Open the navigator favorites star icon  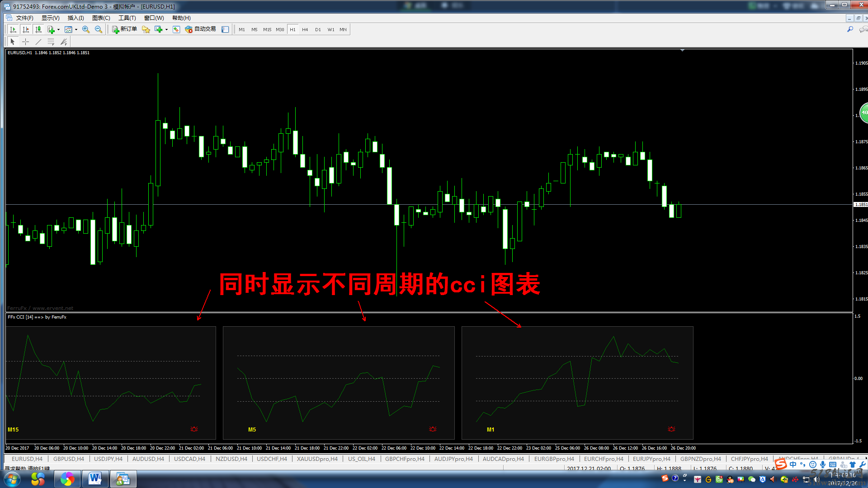tap(146, 29)
